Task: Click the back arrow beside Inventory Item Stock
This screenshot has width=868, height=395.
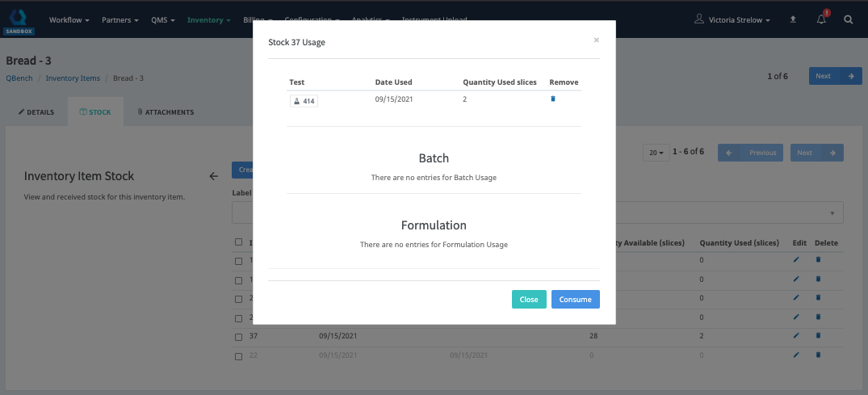Action: 213,176
